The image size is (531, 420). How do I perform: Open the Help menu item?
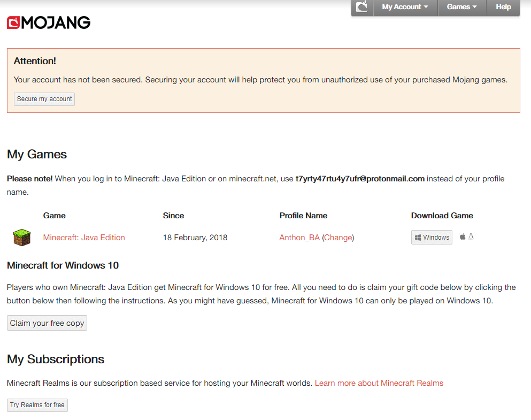pos(503,7)
